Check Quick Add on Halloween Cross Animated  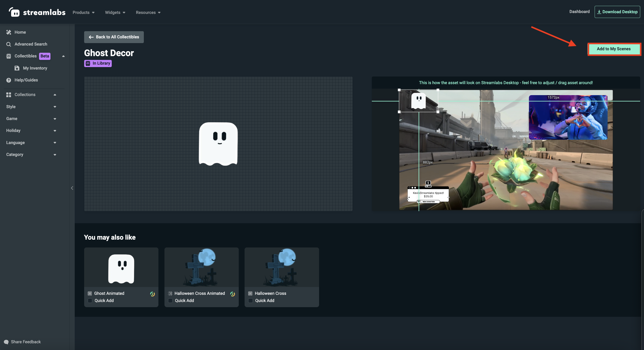170,300
